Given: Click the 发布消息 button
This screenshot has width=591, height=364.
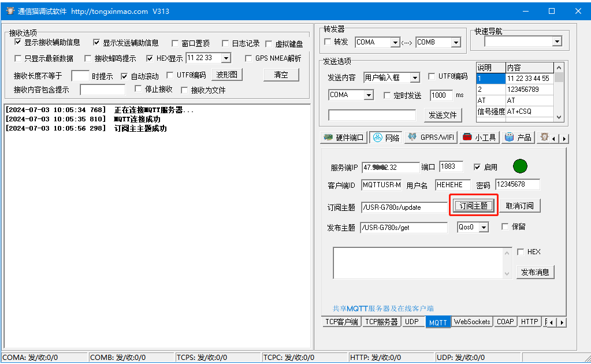Looking at the screenshot, I should 535,273.
